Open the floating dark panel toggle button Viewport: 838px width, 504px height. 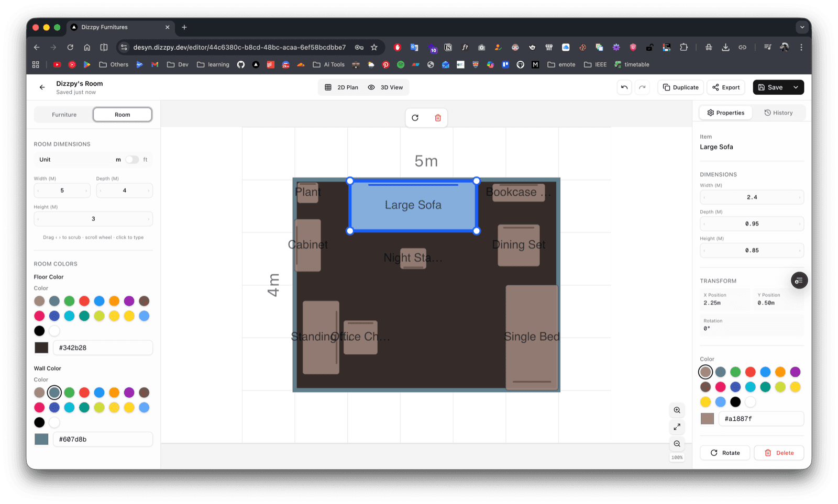coord(799,281)
